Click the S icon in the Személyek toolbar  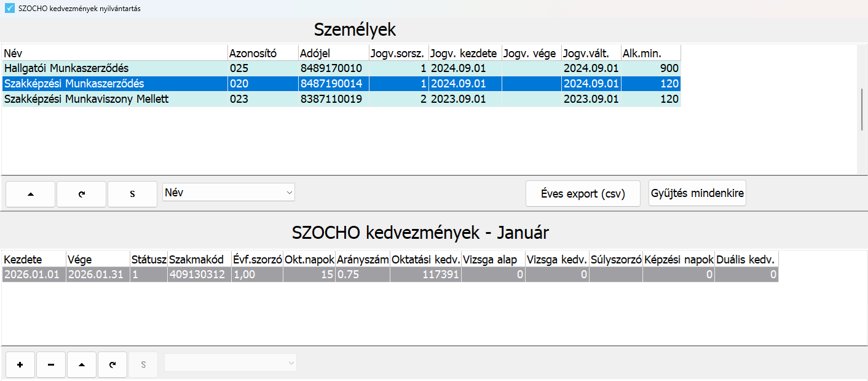pos(132,193)
